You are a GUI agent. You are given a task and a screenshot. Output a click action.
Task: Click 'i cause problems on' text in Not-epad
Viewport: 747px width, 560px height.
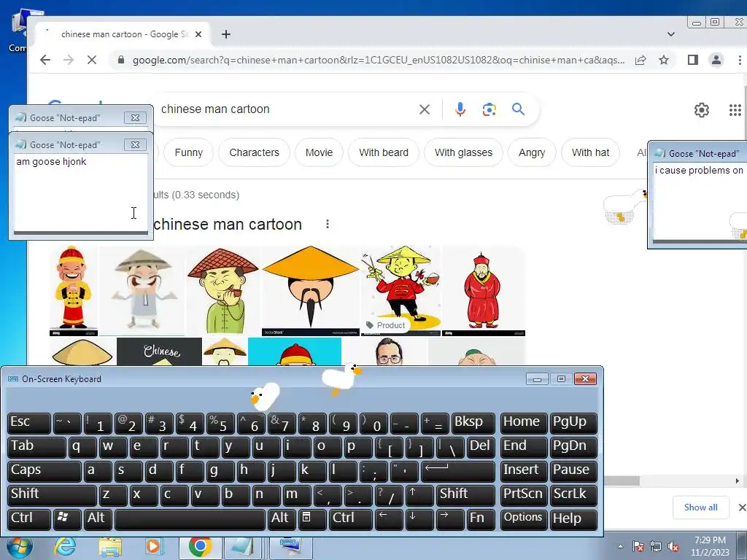pyautogui.click(x=699, y=171)
